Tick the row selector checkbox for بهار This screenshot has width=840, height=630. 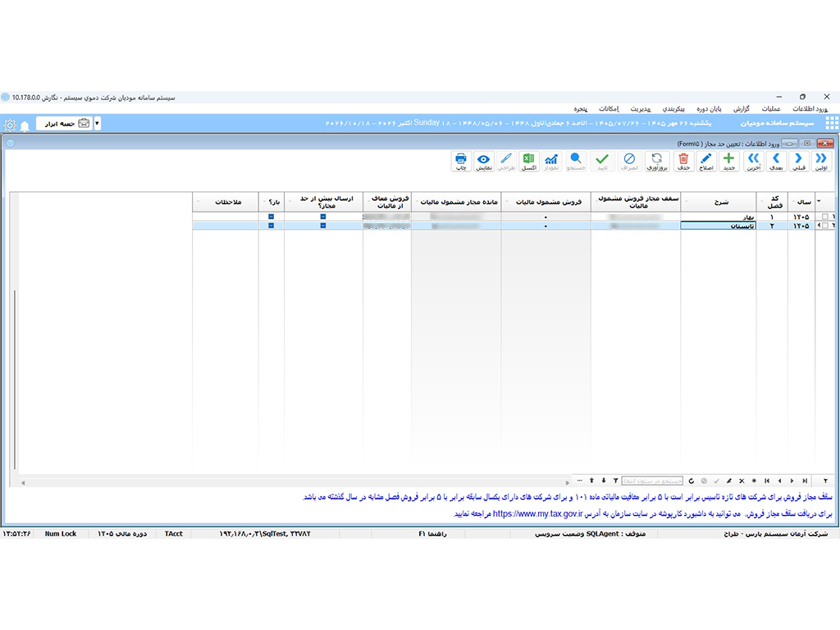(825, 217)
